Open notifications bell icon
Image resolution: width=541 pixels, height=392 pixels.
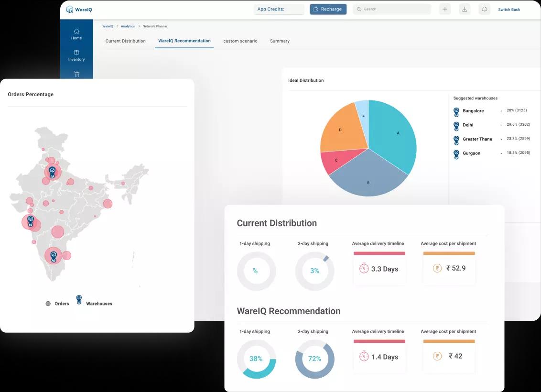[485, 9]
